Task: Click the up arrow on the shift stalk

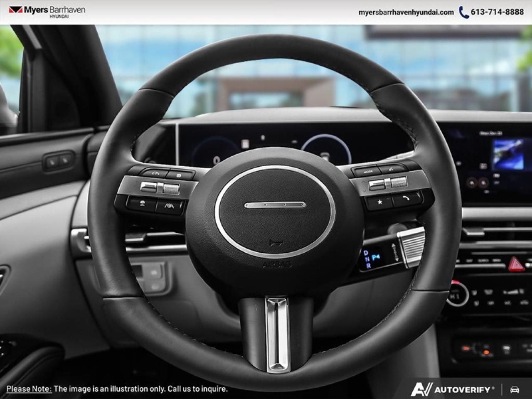Action: (394, 244)
